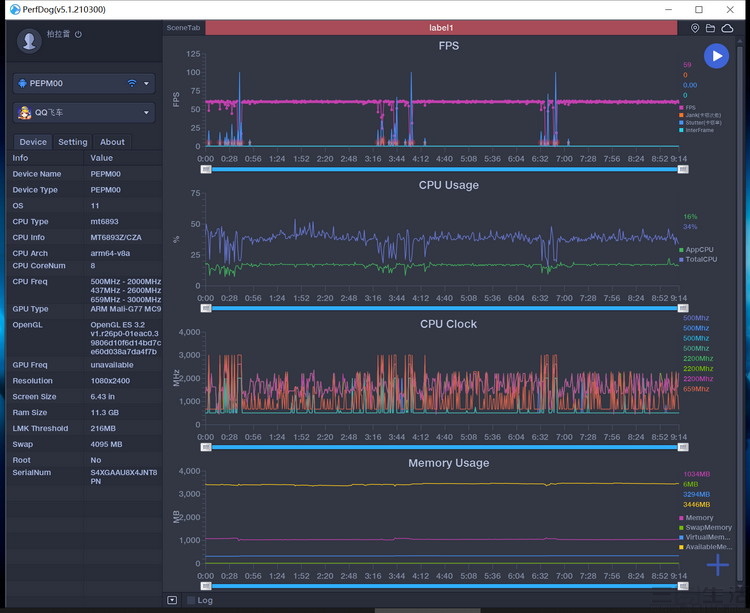Toggle Memory legend series

tap(696, 518)
